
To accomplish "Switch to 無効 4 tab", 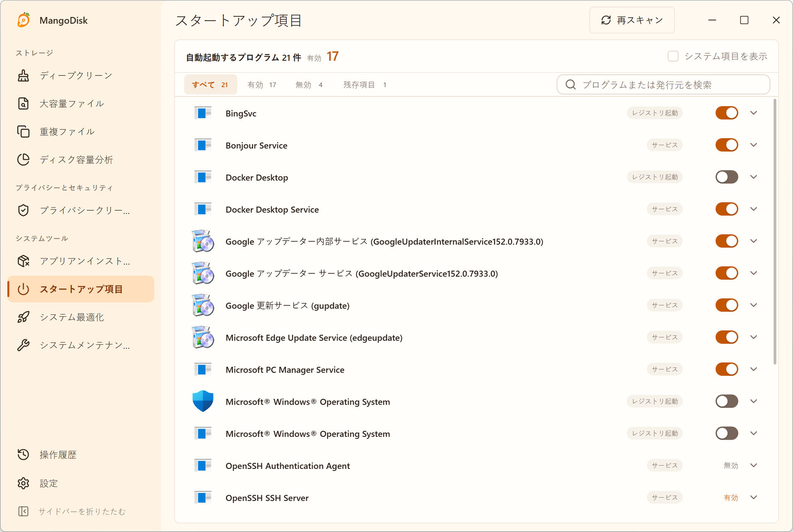I will point(309,84).
